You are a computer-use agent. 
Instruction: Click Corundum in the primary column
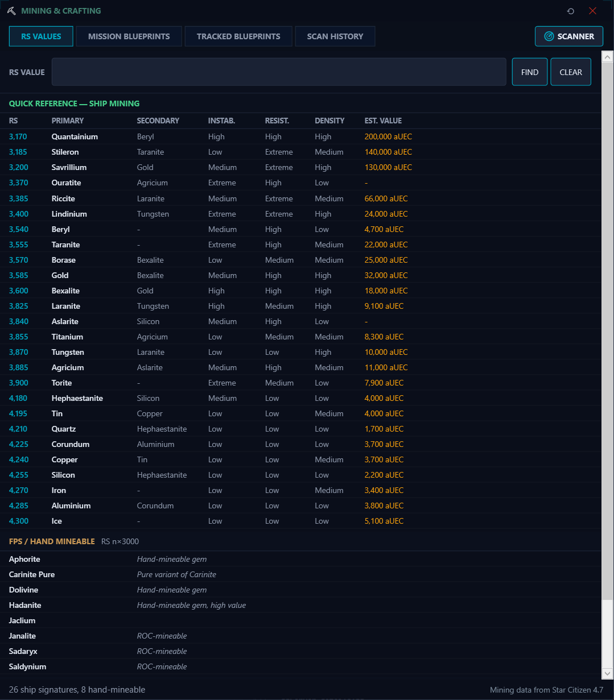pos(71,444)
